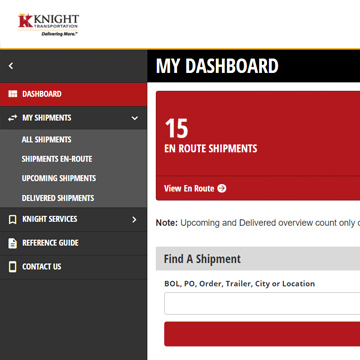Open Shipments En-Route
Image resolution: width=360 pixels, height=360 pixels.
[57, 159]
